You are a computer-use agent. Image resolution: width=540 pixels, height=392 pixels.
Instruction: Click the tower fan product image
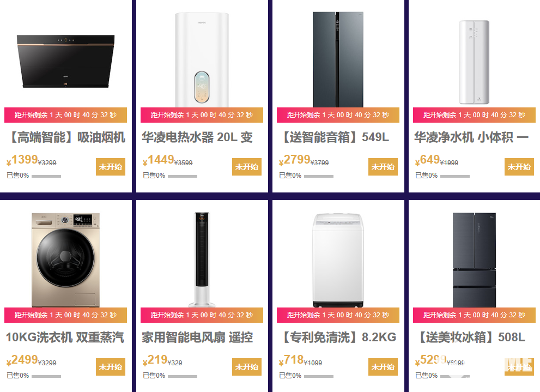tap(202, 260)
